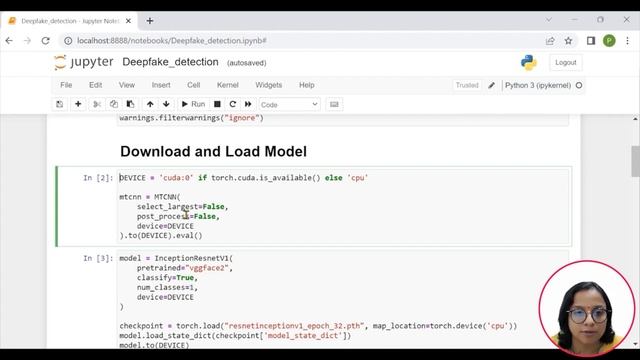Image resolution: width=640 pixels, height=360 pixels.
Task: Click the Jupyter logo
Action: coord(84,62)
